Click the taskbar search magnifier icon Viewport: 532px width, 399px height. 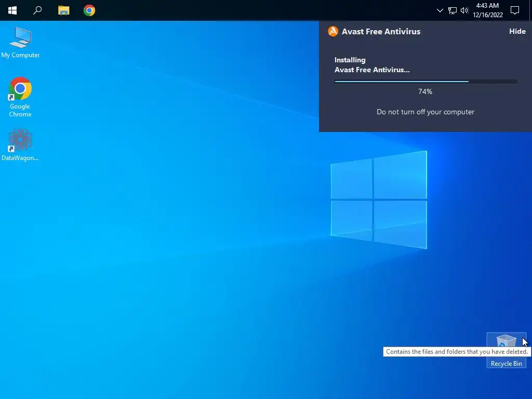tap(37, 10)
